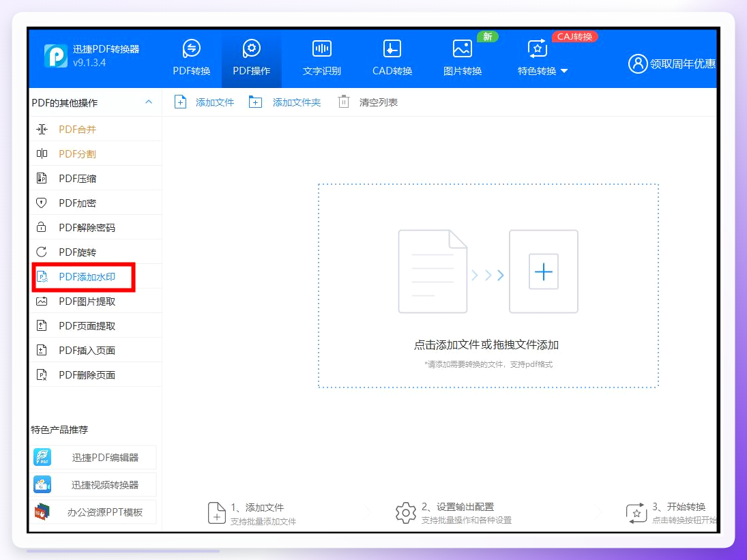Select PDF合并 in the sidebar
Image resolution: width=747 pixels, height=560 pixels.
(96, 129)
